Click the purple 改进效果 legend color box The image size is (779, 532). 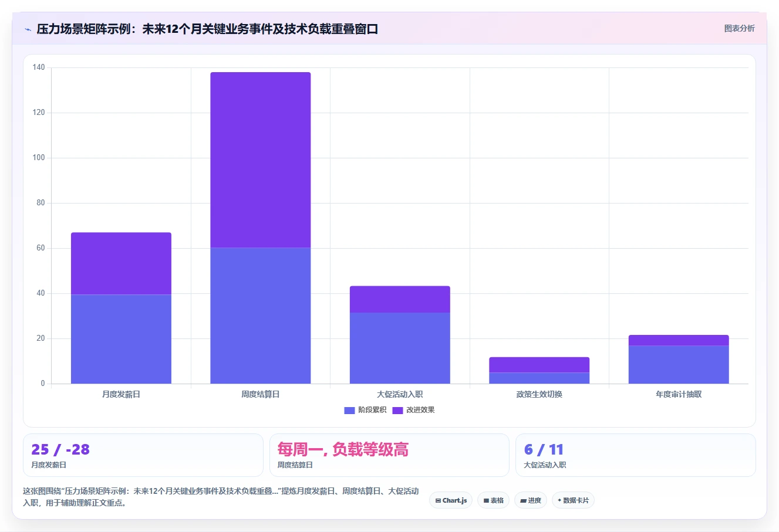coord(397,411)
